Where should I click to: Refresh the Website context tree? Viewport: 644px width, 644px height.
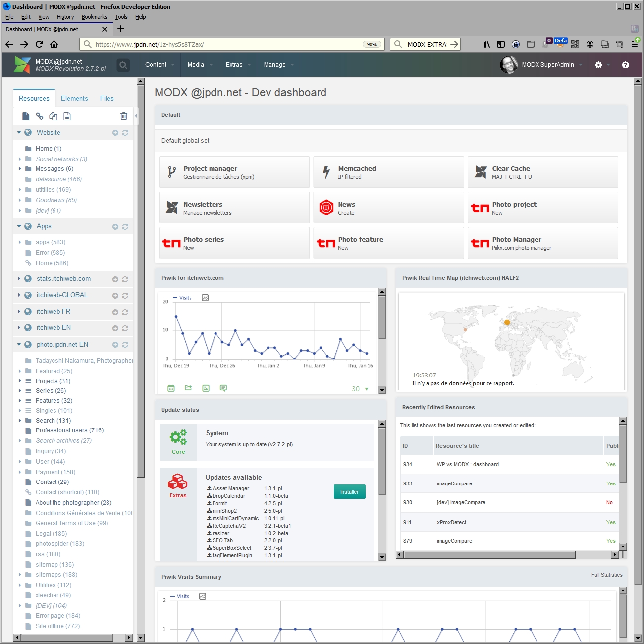(x=125, y=133)
